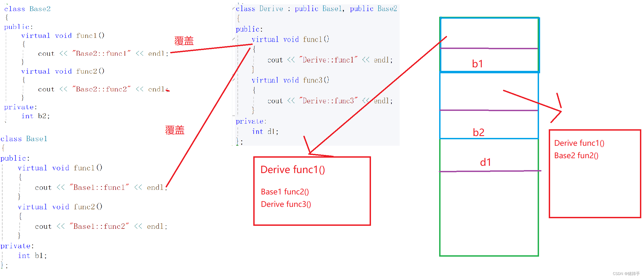Screen dimensions: 644x278
Task: Click the "Derive::func3" cout line
Action: point(330,101)
